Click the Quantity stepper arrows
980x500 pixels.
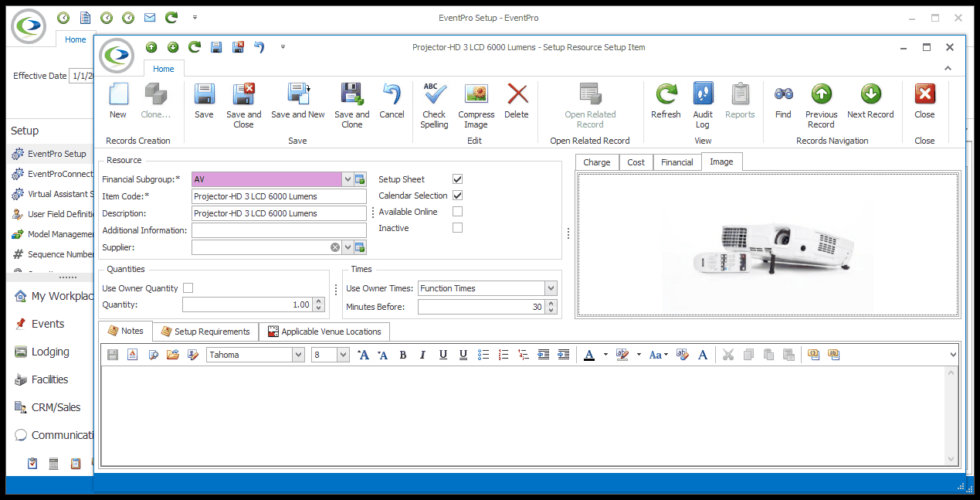point(318,304)
